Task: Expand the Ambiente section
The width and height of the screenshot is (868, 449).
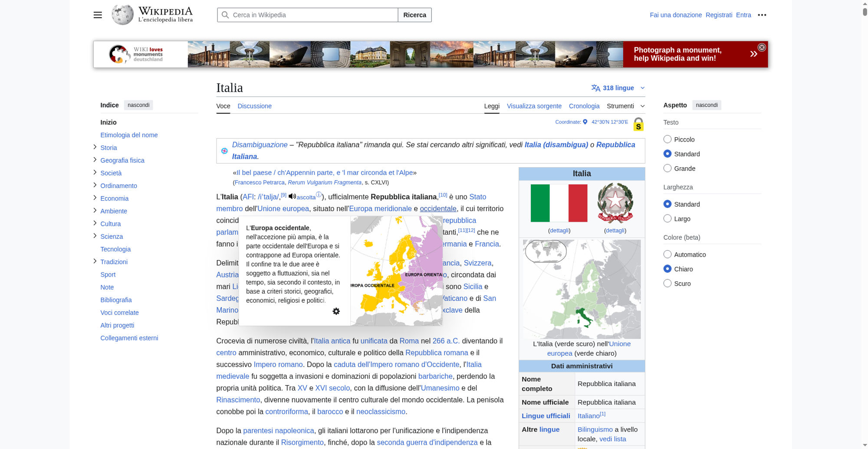Action: 95,211
